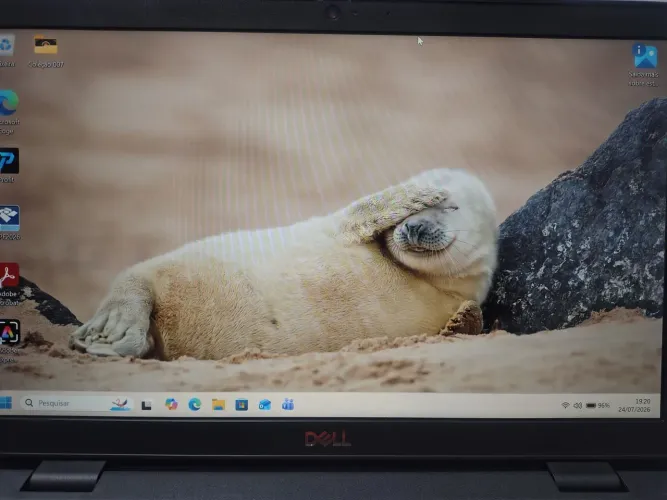Click the flamingo search highlight icon

(120, 404)
